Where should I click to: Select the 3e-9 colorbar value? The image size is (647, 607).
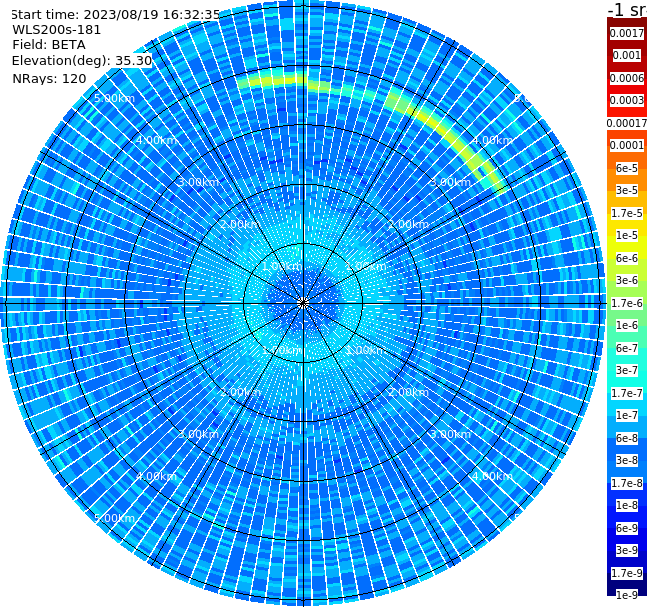click(x=627, y=550)
